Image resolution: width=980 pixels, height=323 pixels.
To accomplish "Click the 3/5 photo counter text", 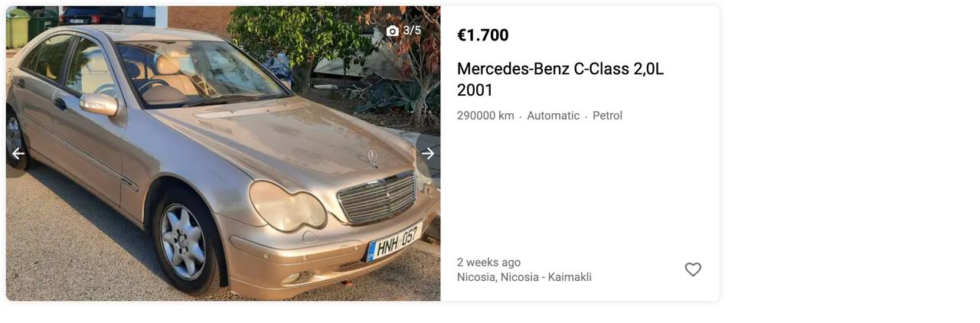I will tap(412, 31).
